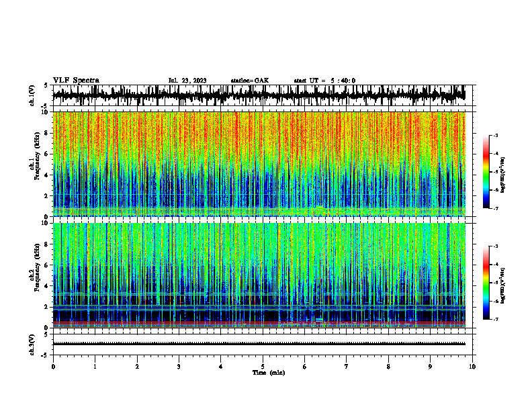This screenshot has height=411, width=532.
Task: Click time axis tick label "10"
Action: click(x=472, y=367)
